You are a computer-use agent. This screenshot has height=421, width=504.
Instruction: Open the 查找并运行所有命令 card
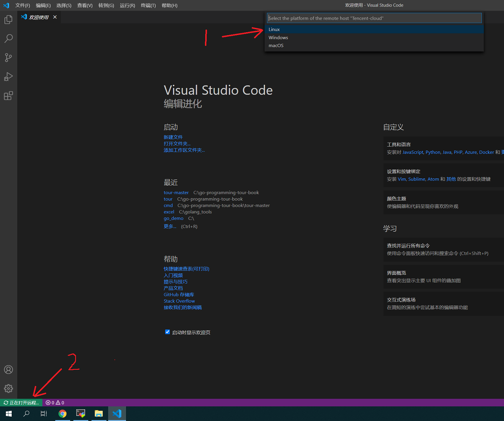point(443,250)
